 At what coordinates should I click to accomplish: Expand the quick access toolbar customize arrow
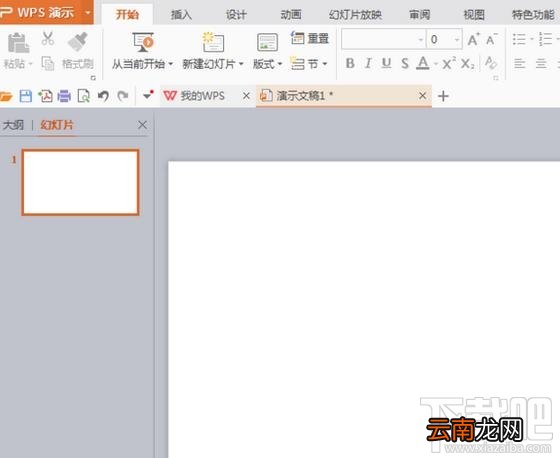click(148, 95)
